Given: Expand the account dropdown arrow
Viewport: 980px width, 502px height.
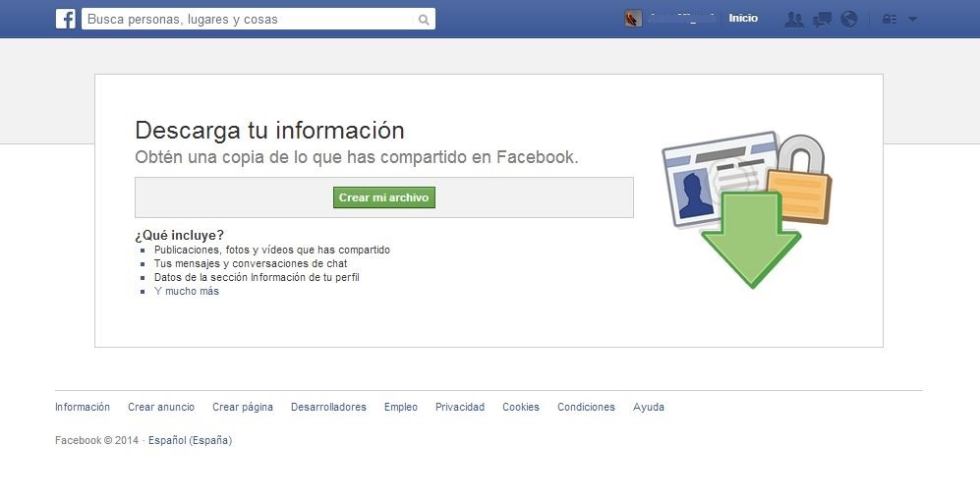Looking at the screenshot, I should pyautogui.click(x=912, y=20).
